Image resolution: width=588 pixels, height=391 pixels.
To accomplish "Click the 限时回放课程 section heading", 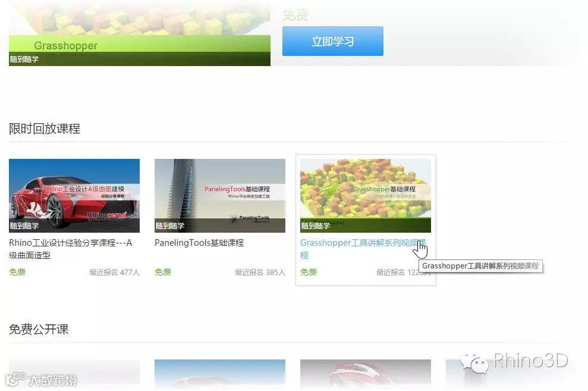I will tap(45, 129).
